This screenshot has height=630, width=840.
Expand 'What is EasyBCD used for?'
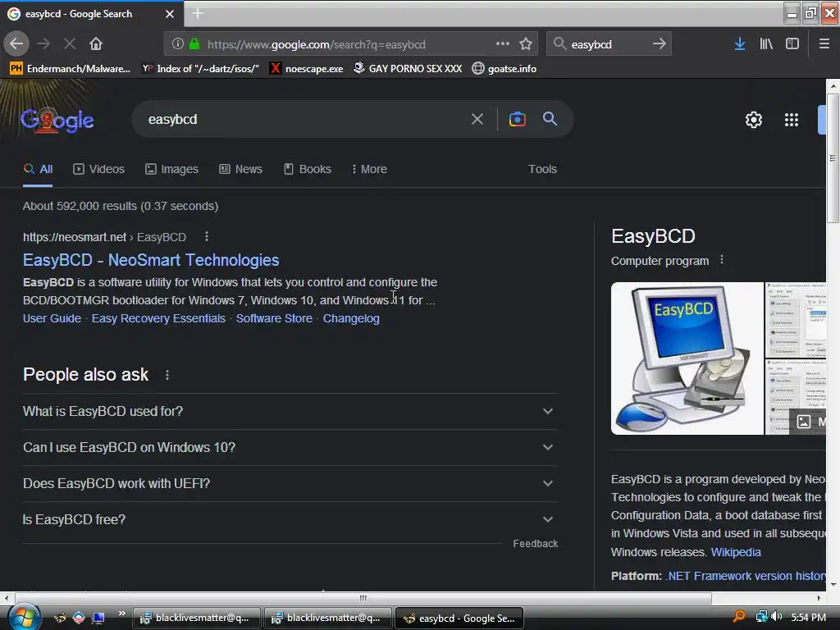[290, 411]
